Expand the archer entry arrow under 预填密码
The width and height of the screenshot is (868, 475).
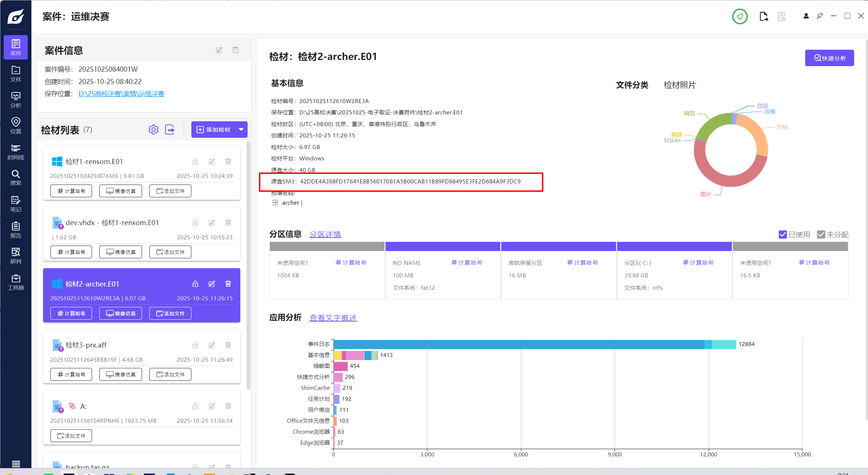[x=275, y=203]
